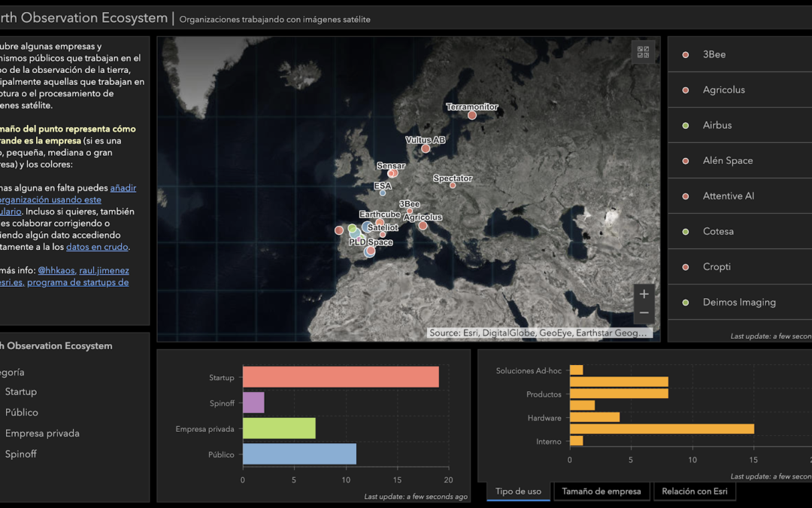812x508 pixels.
Task: Select the ESA map point
Action: click(x=383, y=193)
